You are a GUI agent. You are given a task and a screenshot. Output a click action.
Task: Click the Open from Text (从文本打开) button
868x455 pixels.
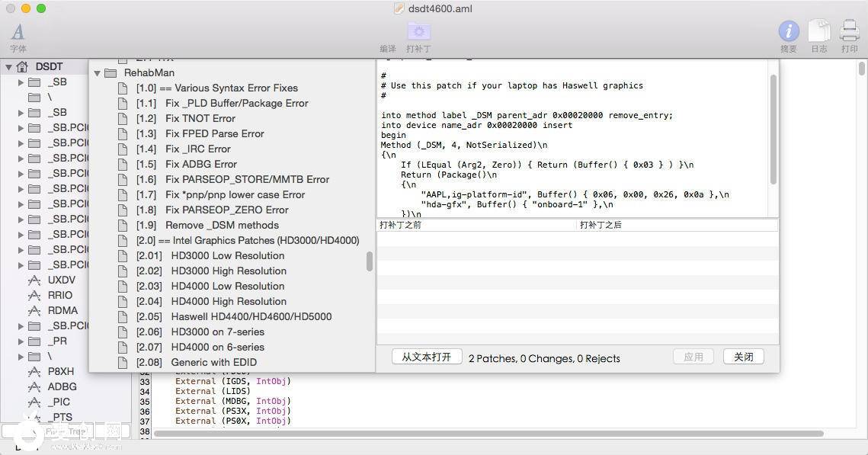[427, 357]
